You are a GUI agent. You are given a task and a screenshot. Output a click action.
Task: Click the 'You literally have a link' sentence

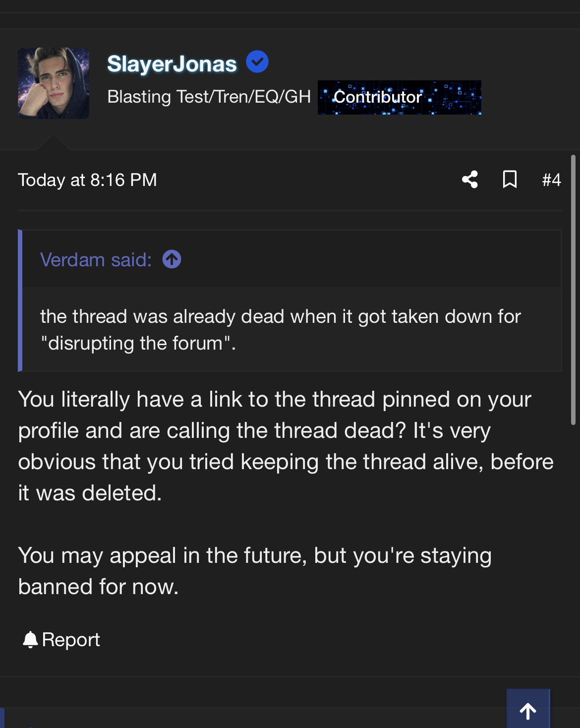tap(274, 399)
